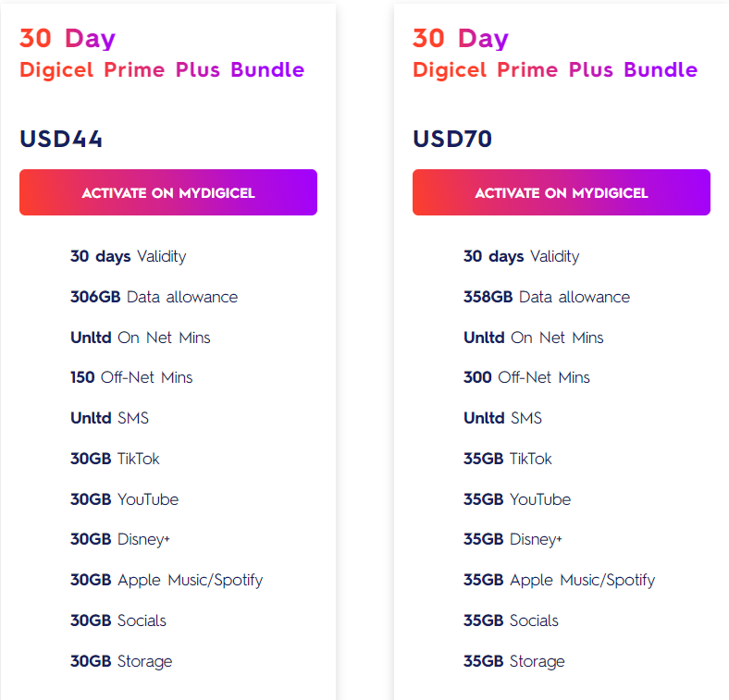The height and width of the screenshot is (700, 729).
Task: Select the USD70 plan's Digicel Prime Plus Bundle title
Action: coord(555,69)
